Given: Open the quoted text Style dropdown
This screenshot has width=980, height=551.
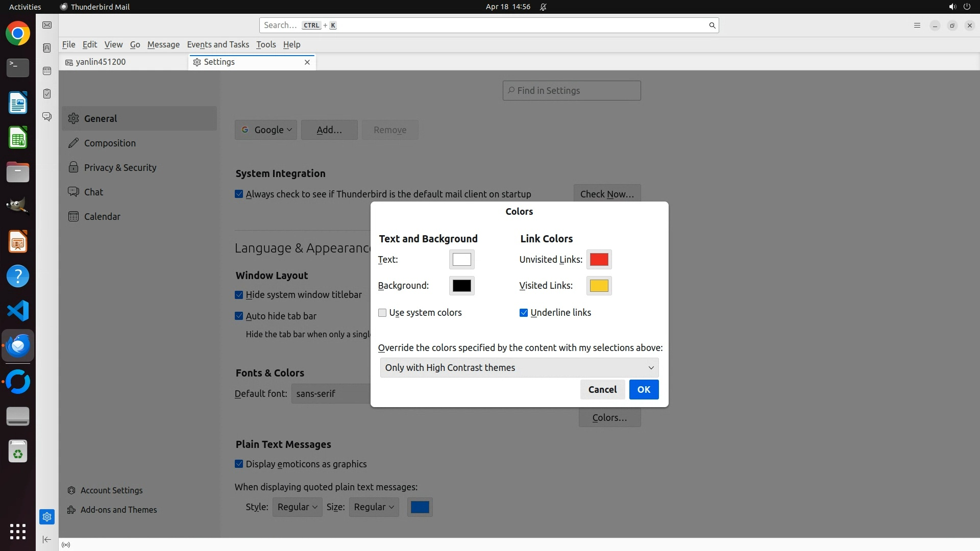Looking at the screenshot, I should [x=297, y=507].
